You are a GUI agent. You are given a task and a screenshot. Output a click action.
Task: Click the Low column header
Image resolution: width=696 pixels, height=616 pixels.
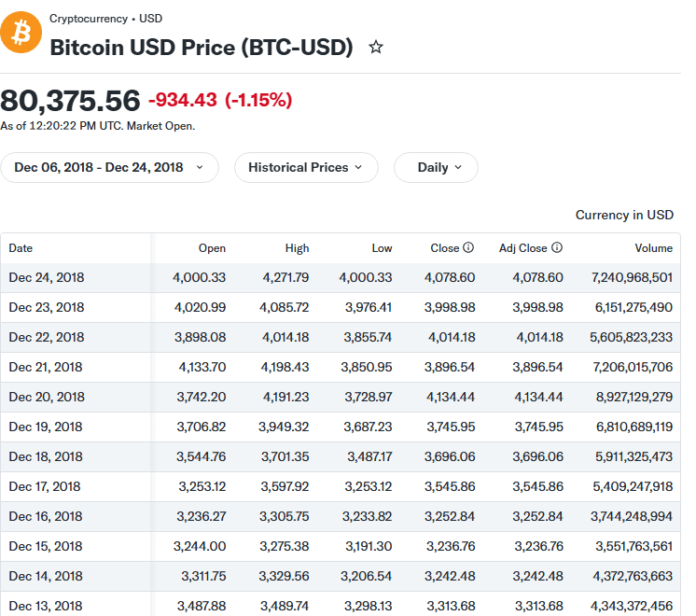(x=382, y=248)
